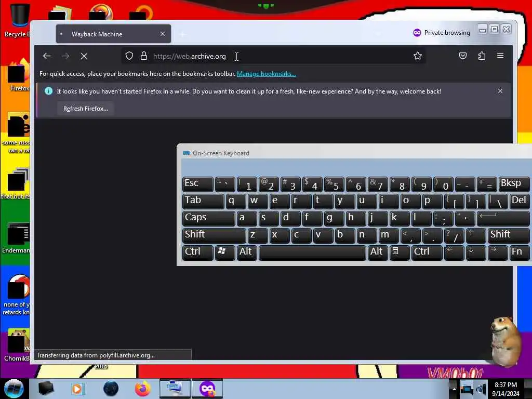Toggle the left Ctrl key on keyboard
Image resolution: width=532 pixels, height=399 pixels.
(198, 253)
